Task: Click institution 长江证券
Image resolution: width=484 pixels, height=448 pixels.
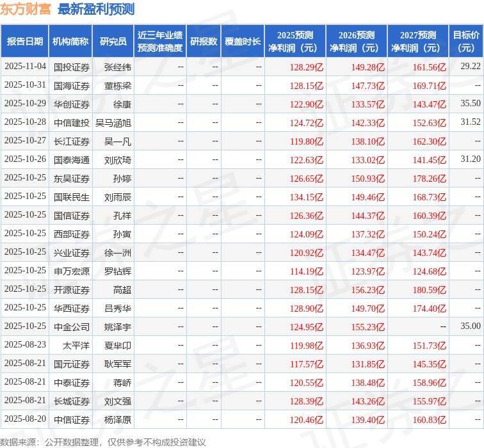Action: click(72, 141)
